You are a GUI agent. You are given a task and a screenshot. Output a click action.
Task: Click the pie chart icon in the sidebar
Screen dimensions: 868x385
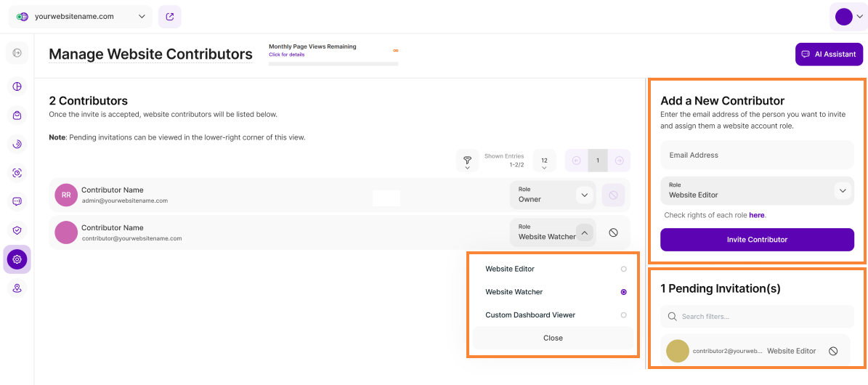pyautogui.click(x=17, y=86)
